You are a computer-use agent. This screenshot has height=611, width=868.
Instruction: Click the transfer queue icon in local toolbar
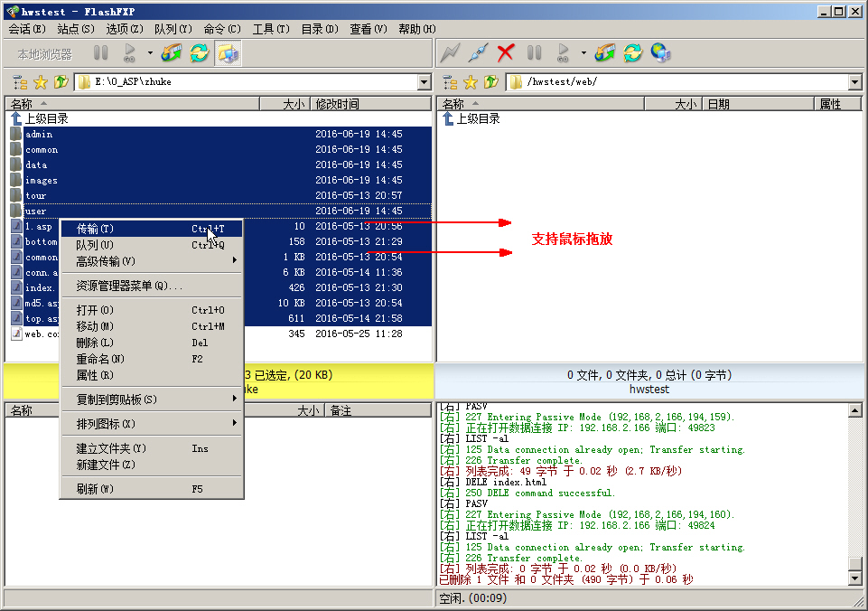[x=172, y=53]
